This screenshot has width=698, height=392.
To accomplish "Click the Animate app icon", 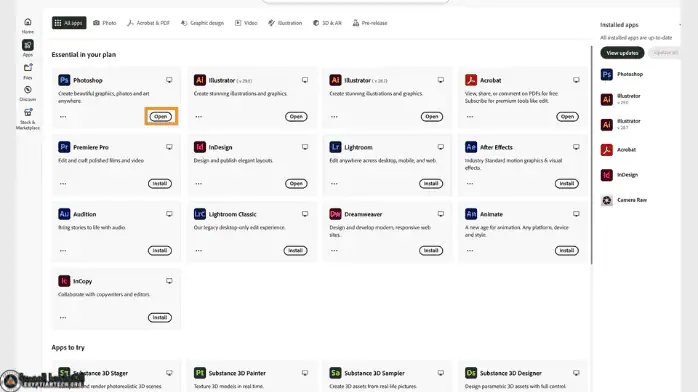I will click(x=471, y=214).
